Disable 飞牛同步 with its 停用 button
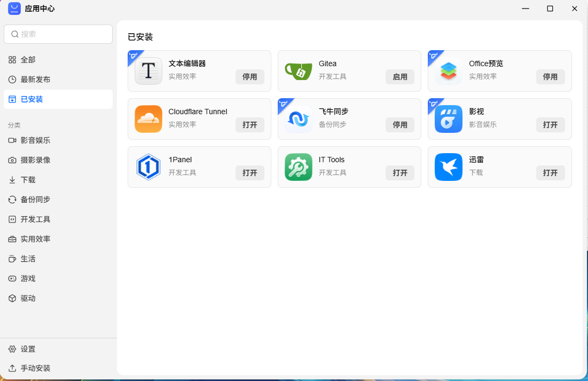The height and width of the screenshot is (381, 588). click(400, 125)
